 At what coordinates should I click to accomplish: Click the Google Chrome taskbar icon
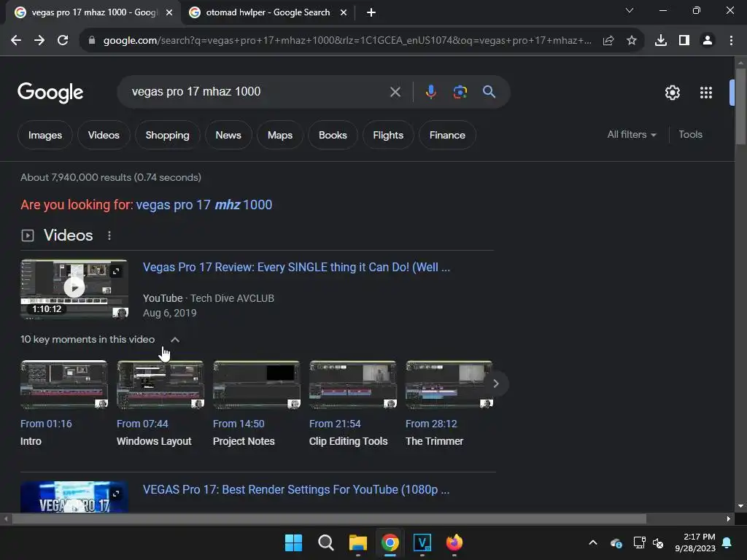tap(390, 542)
